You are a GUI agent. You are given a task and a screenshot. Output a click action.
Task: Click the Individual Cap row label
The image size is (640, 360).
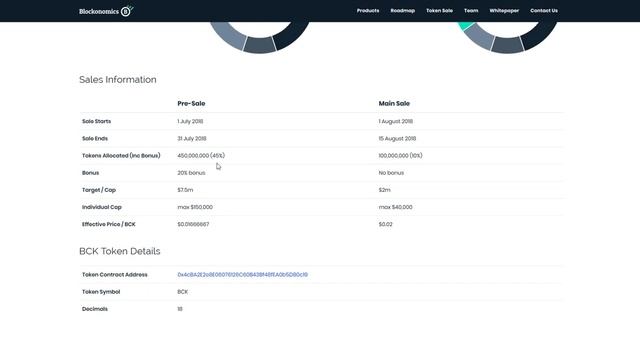coord(102,207)
